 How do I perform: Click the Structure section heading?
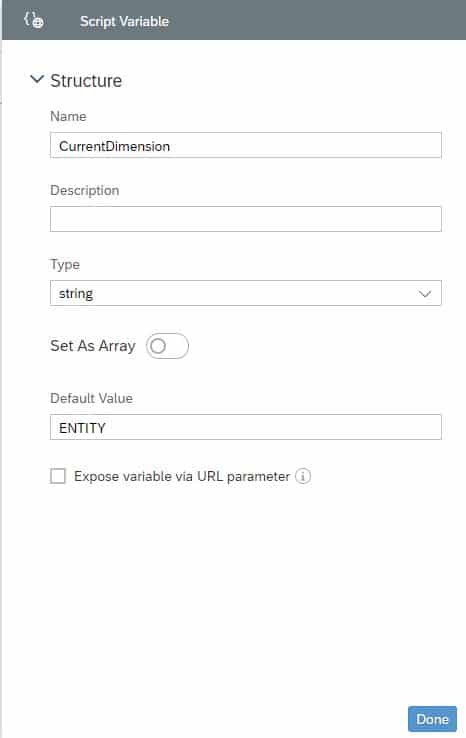(86, 81)
